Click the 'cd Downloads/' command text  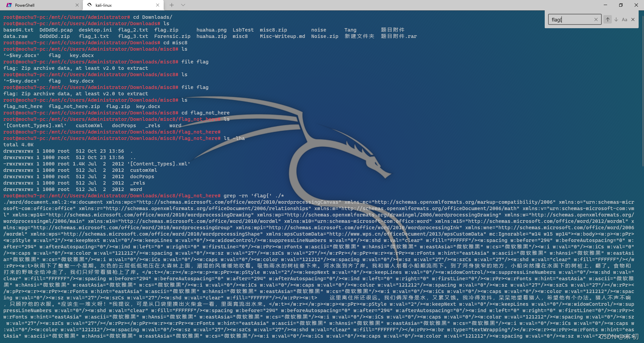pos(153,17)
